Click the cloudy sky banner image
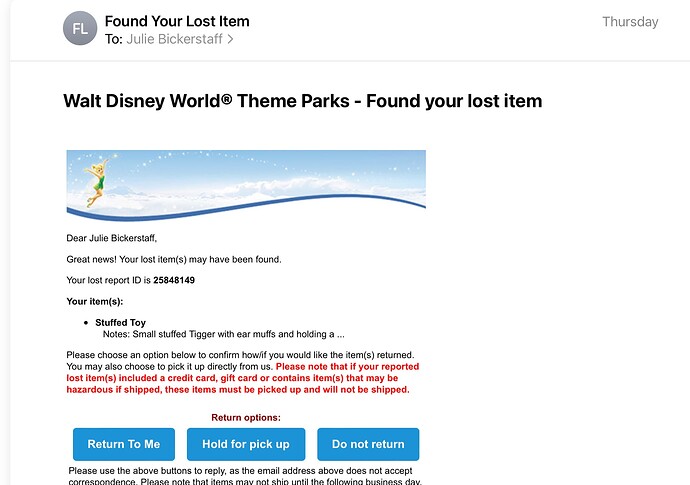The image size is (690, 485). (246, 185)
